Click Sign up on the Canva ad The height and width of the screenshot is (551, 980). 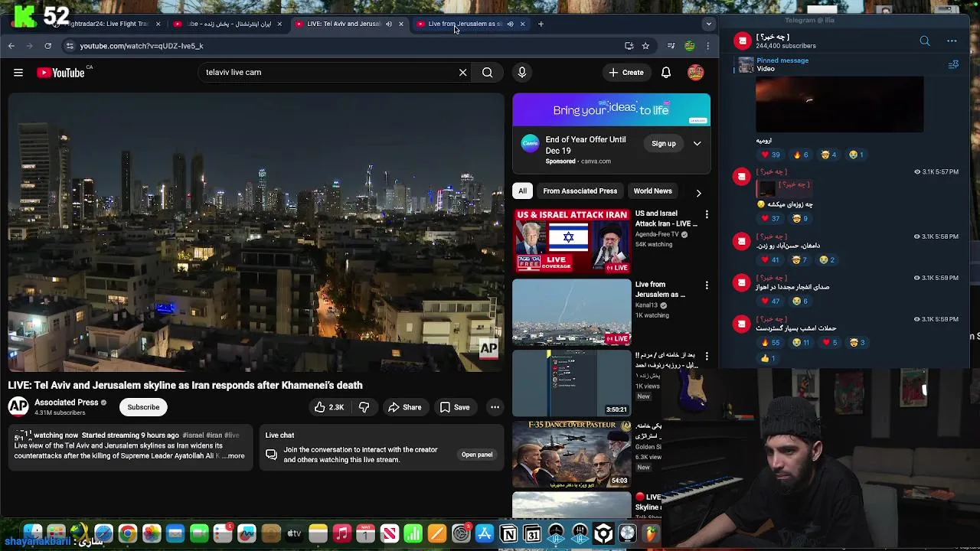point(664,144)
